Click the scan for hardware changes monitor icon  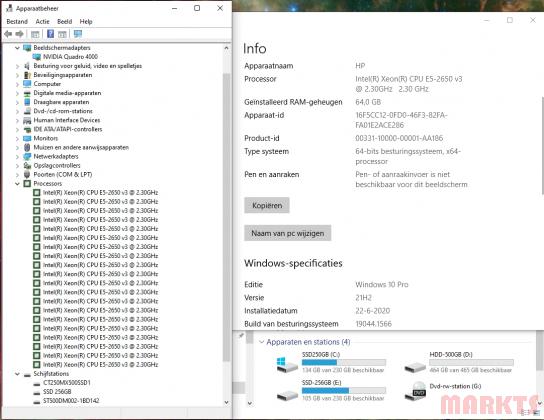tap(78, 34)
